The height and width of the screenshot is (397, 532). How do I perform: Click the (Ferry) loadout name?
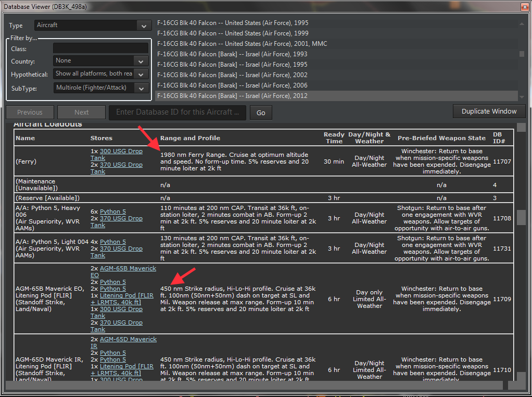coord(26,162)
